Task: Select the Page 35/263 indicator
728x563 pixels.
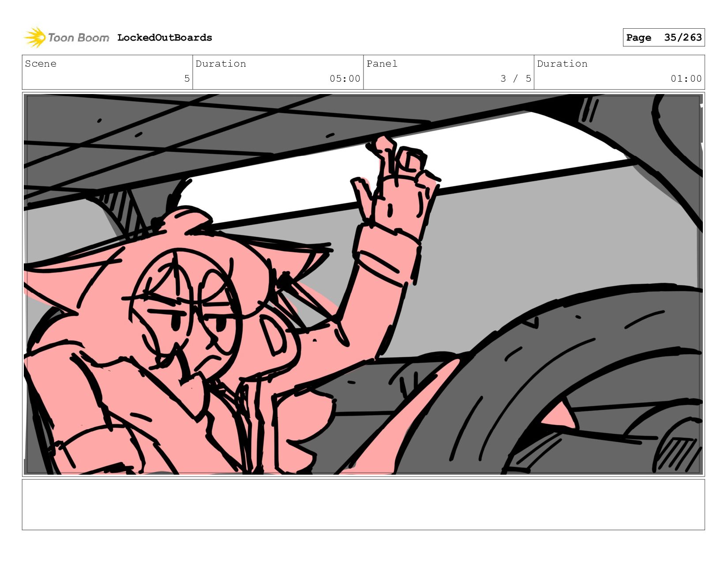Action: [664, 38]
